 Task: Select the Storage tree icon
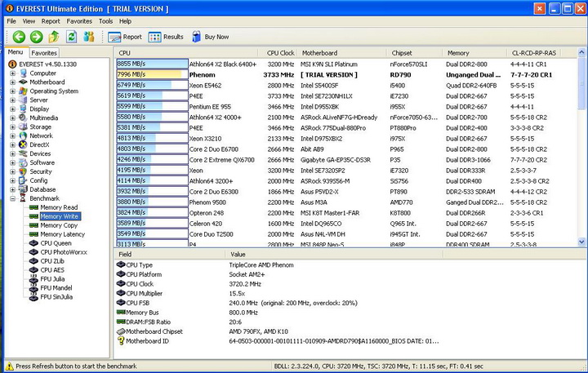tap(23, 127)
